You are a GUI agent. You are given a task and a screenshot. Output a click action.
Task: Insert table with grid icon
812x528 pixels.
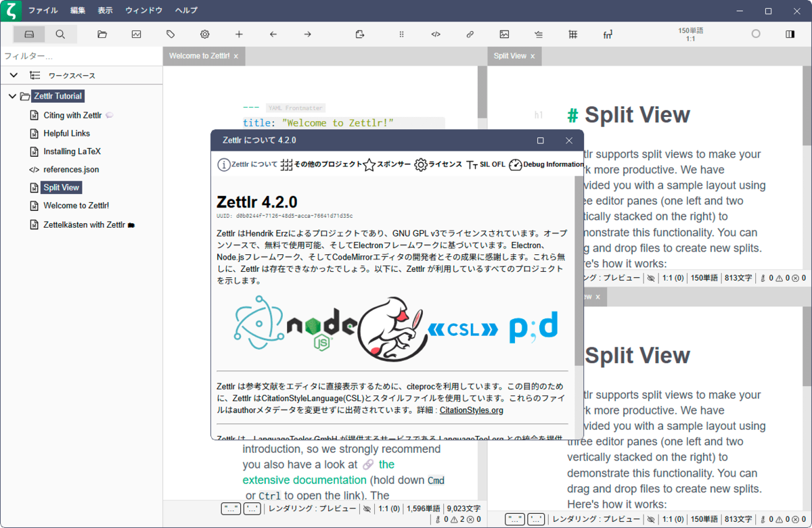click(572, 34)
